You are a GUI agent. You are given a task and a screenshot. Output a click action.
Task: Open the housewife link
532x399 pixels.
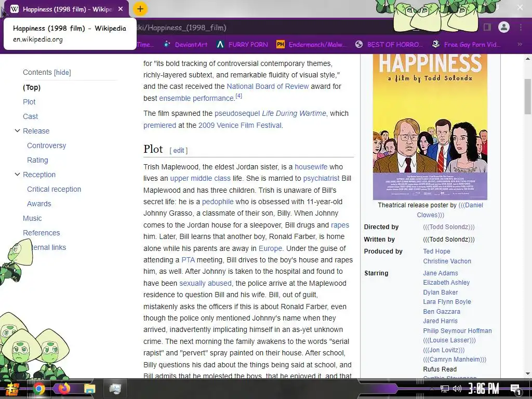point(311,167)
